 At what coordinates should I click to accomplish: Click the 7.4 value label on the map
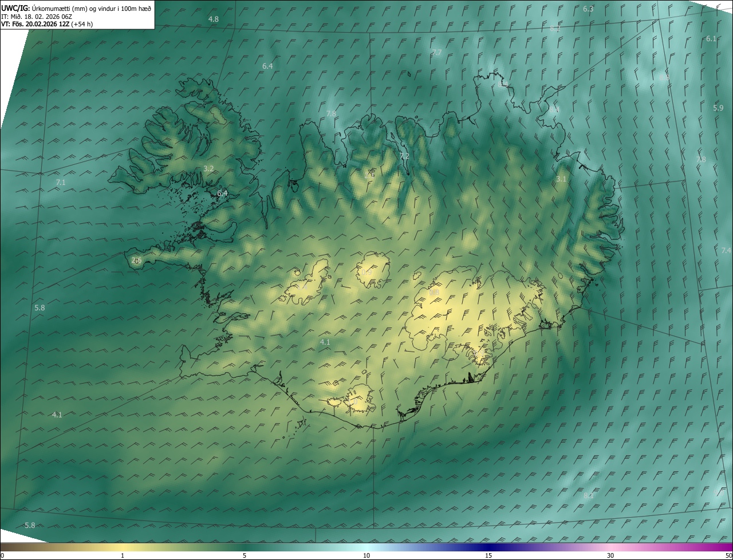point(726,251)
